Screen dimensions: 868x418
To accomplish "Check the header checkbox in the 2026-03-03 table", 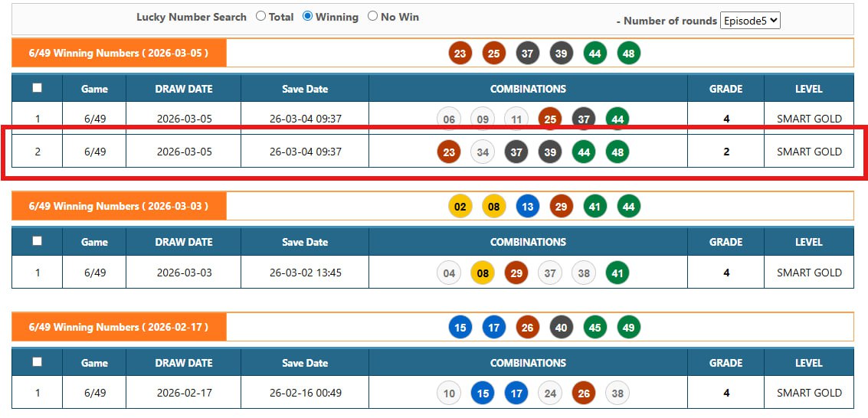I will (x=37, y=241).
